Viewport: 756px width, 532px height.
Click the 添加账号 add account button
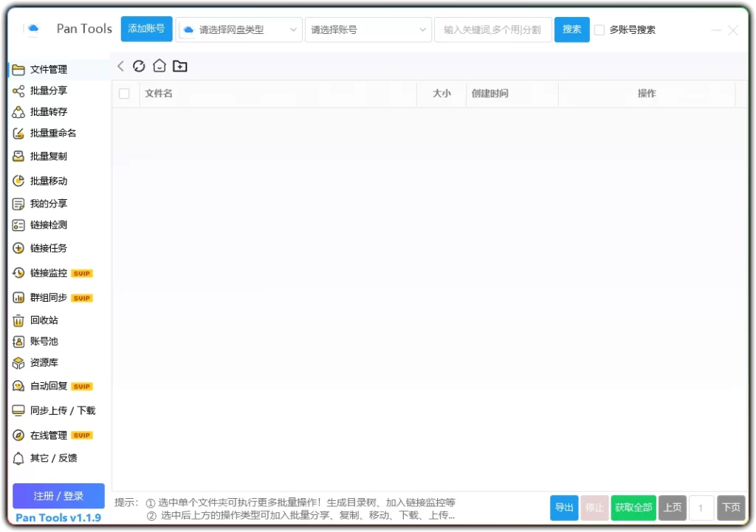pyautogui.click(x=145, y=30)
